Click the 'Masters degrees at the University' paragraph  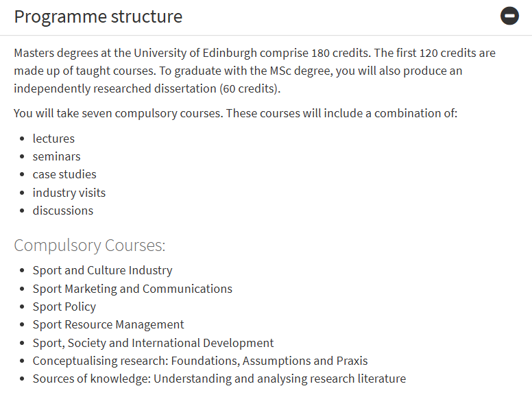point(255,71)
